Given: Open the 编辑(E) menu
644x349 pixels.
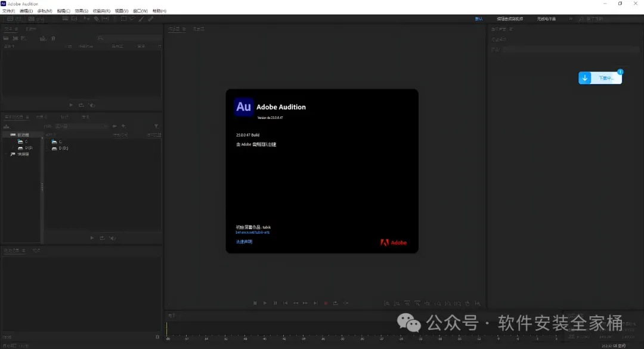Looking at the screenshot, I should coord(26,11).
